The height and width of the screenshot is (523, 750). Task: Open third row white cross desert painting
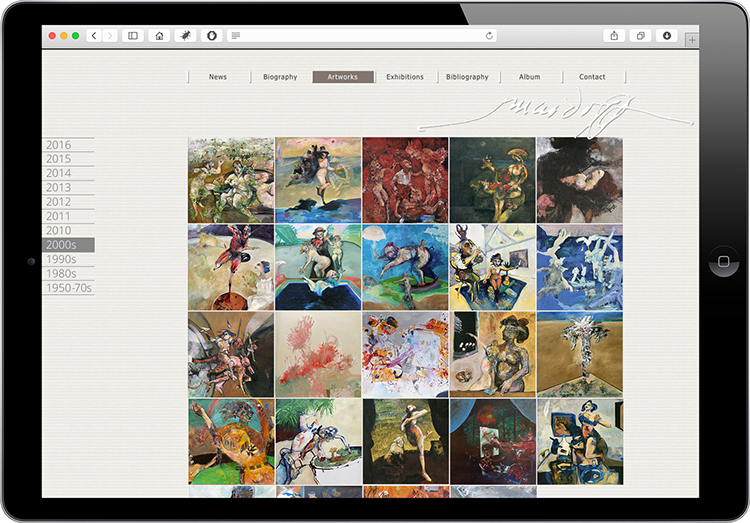pyautogui.click(x=580, y=355)
